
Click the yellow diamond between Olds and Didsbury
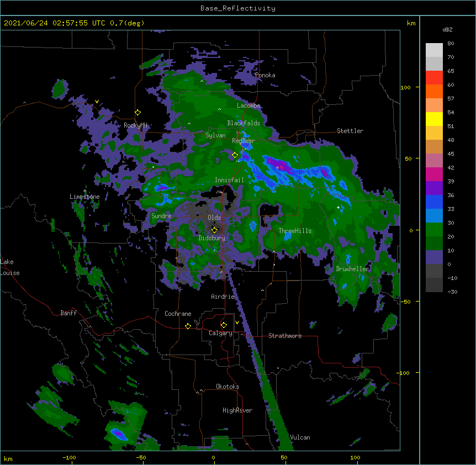[214, 230]
